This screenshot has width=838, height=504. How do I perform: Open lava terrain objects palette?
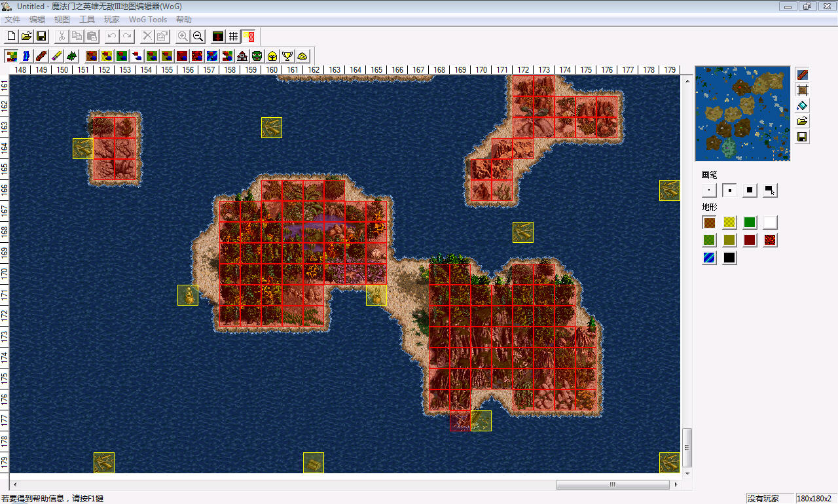(197, 56)
